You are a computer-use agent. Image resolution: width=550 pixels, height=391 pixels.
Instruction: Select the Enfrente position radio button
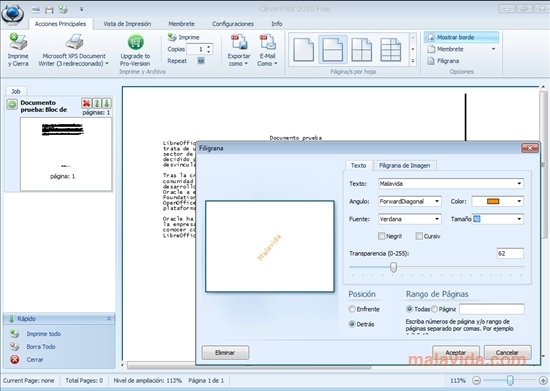coord(352,309)
